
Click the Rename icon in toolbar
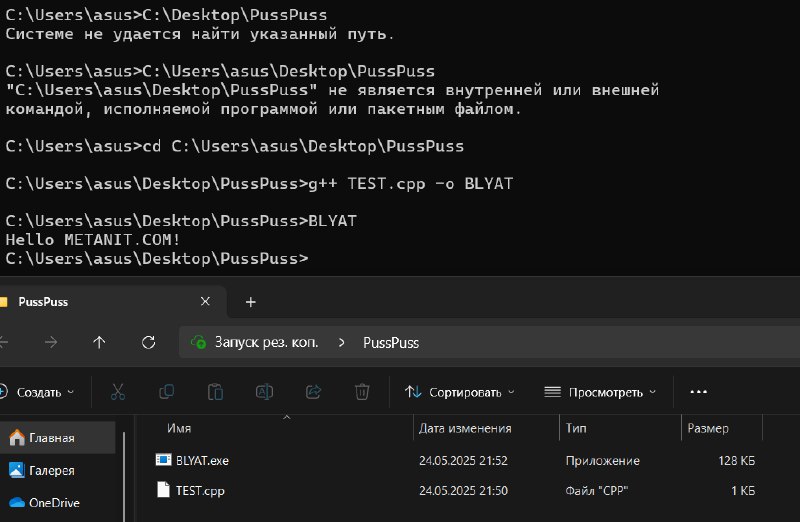(x=264, y=392)
